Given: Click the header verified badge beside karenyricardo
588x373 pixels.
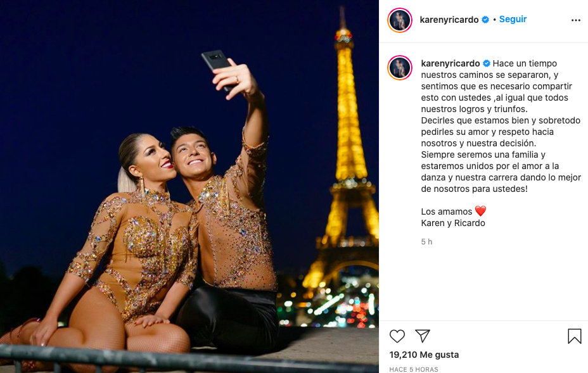Looking at the screenshot, I should coord(485,20).
